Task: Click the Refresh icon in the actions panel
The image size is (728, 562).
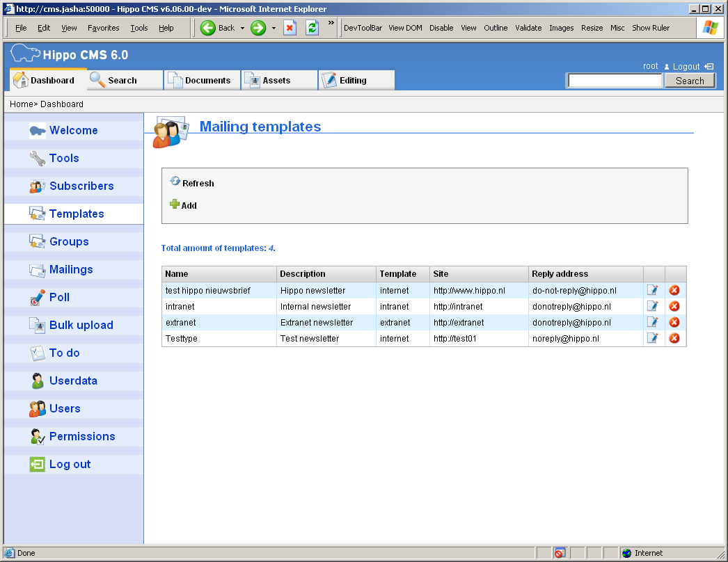Action: (x=175, y=182)
